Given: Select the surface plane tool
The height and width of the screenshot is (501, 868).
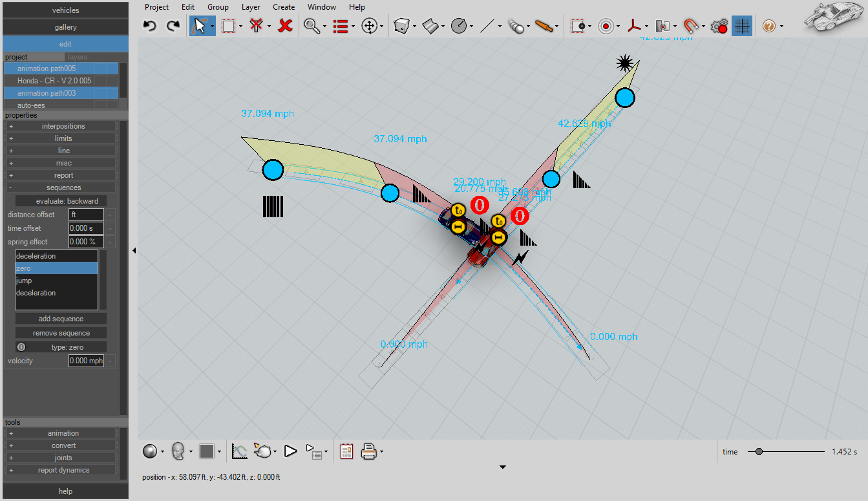Looking at the screenshot, I should 430,26.
